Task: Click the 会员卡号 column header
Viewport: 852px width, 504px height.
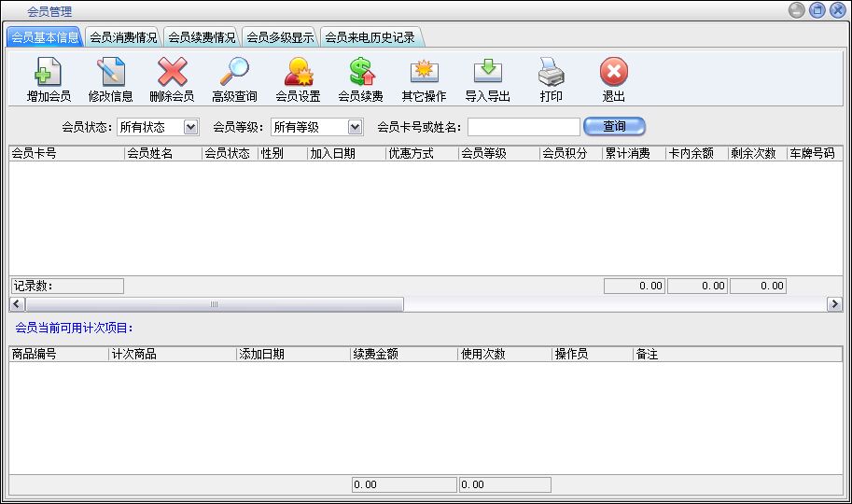Action: 65,154
